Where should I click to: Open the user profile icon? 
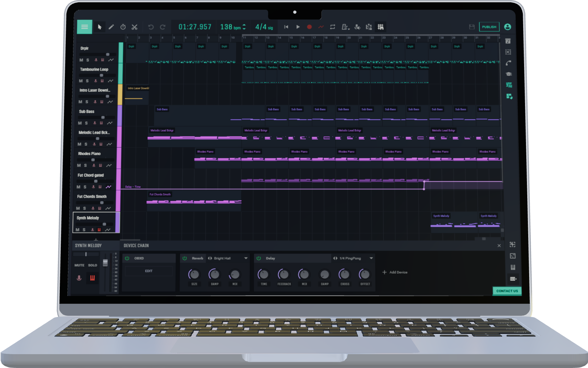[507, 27]
